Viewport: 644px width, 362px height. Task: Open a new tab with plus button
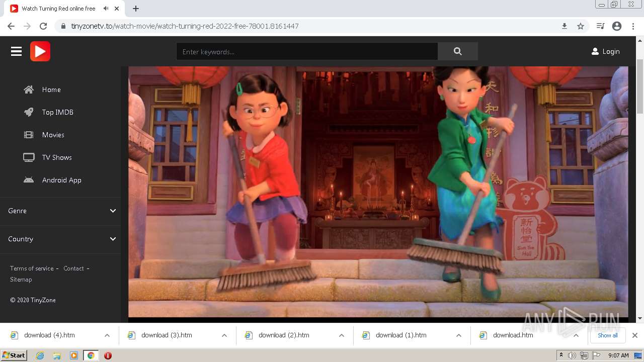136,9
